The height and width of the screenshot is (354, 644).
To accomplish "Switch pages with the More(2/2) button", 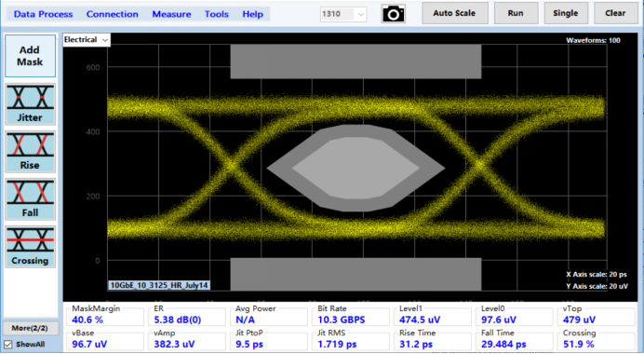I will point(30,328).
